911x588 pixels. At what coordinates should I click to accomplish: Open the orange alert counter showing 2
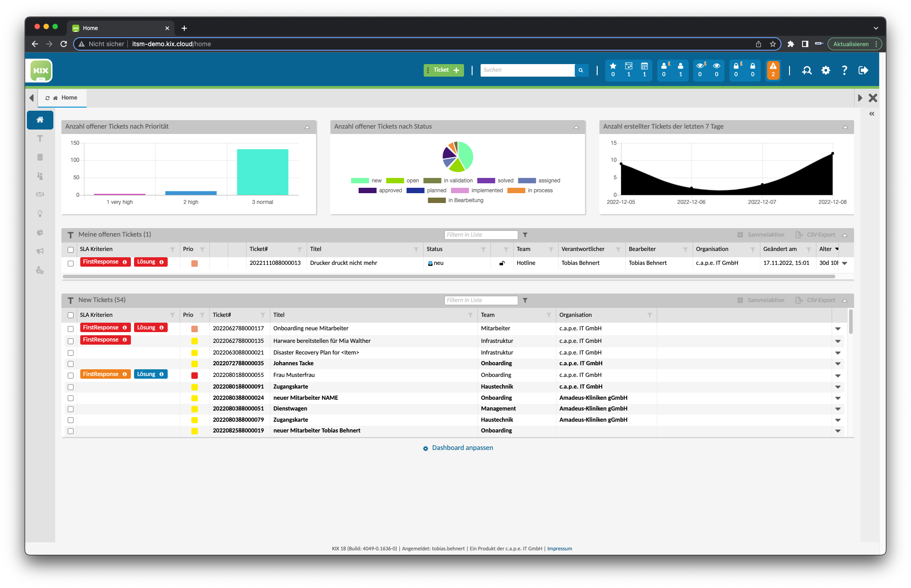773,70
